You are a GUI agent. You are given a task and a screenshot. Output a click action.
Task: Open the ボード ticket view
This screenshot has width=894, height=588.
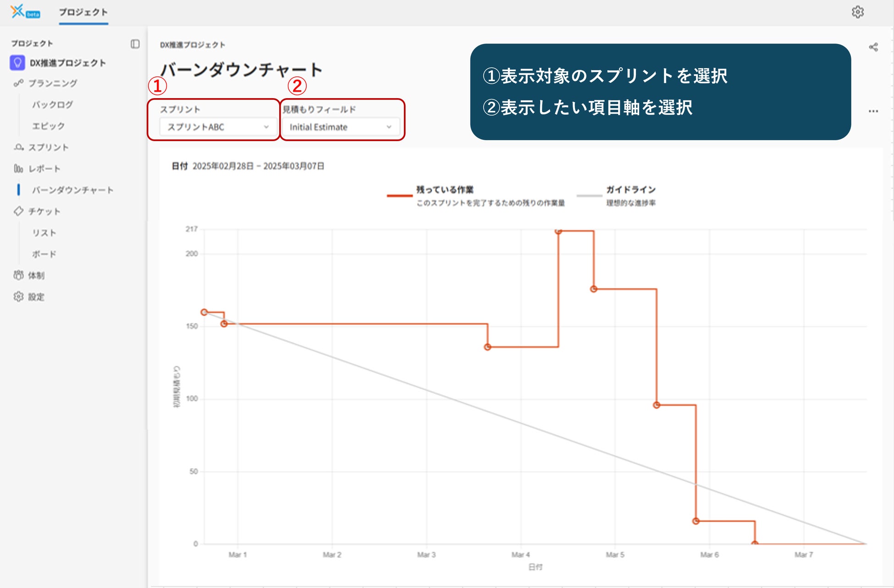[44, 254]
